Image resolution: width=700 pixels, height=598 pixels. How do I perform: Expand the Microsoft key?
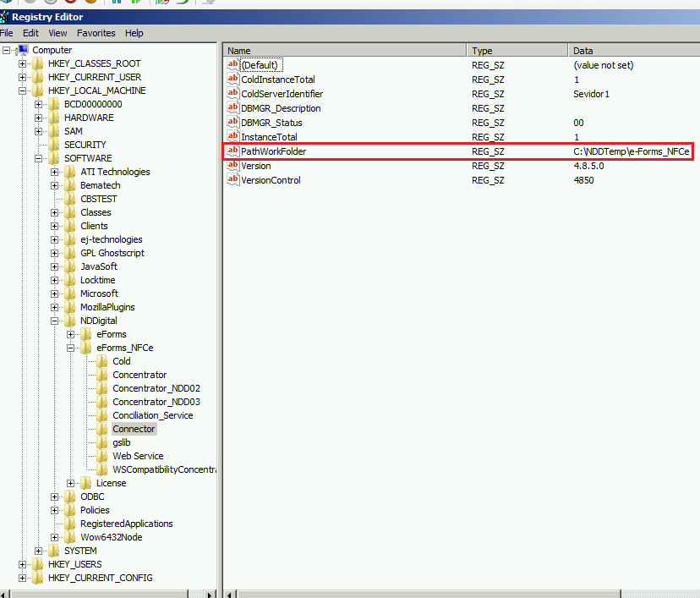55,294
